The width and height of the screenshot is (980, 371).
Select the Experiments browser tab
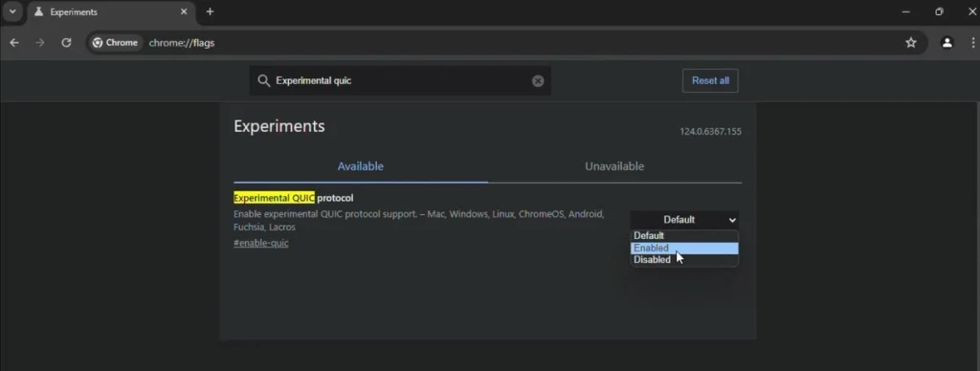pyautogui.click(x=112, y=11)
